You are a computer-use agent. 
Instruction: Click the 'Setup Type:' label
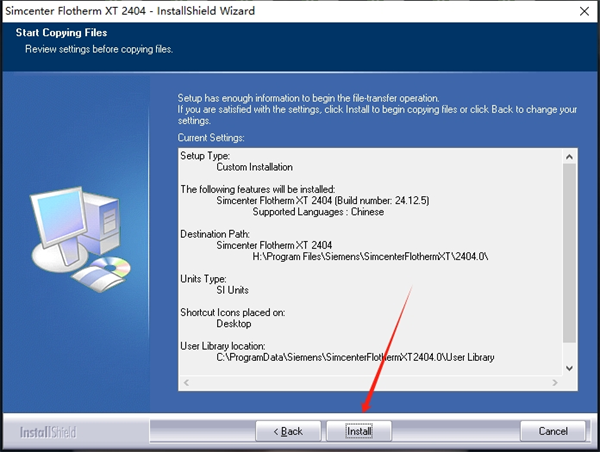(x=205, y=156)
